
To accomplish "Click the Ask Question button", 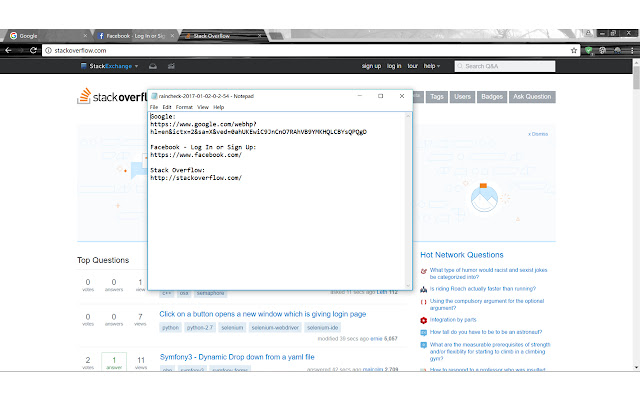I will tap(532, 97).
